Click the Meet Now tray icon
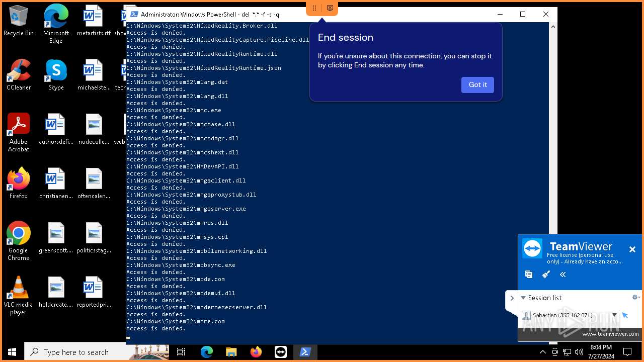 pyautogui.click(x=555, y=352)
